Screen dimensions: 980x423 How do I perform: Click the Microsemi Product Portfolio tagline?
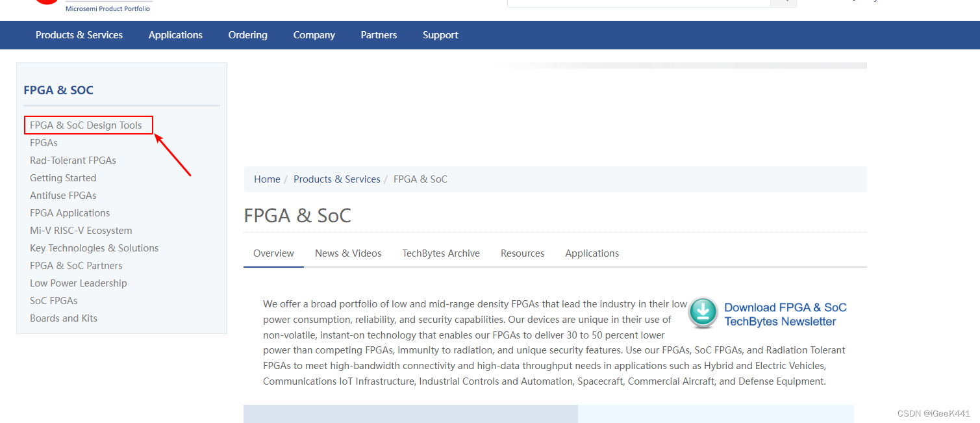(108, 8)
